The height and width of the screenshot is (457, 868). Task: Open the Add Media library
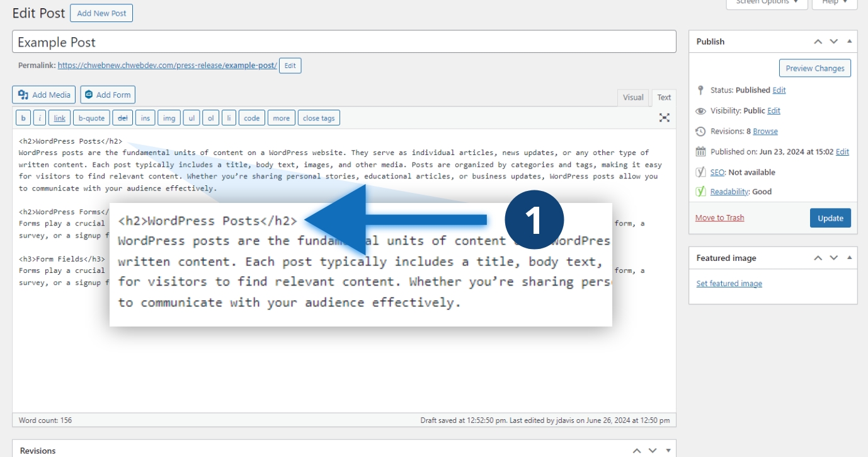(44, 95)
